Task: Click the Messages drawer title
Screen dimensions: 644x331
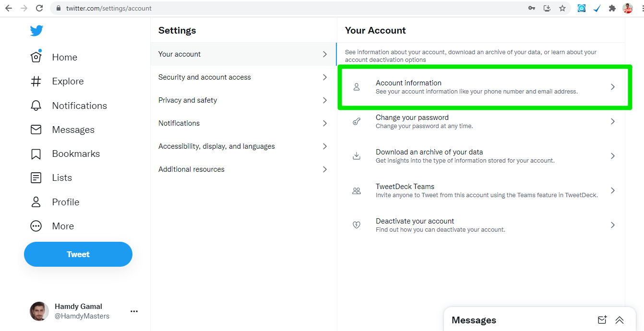Action: pos(474,320)
